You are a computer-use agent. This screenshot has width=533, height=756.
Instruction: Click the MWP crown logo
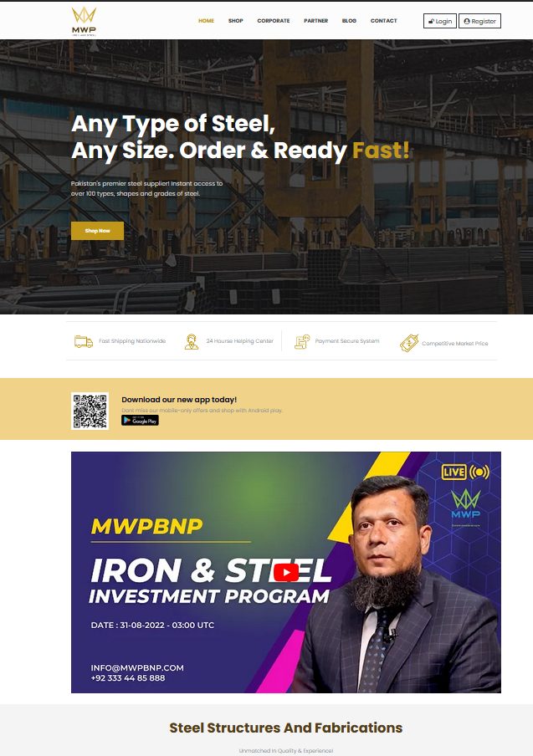click(x=84, y=21)
